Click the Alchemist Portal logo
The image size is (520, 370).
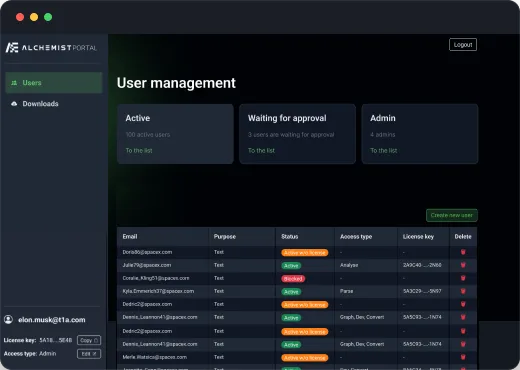click(x=51, y=48)
